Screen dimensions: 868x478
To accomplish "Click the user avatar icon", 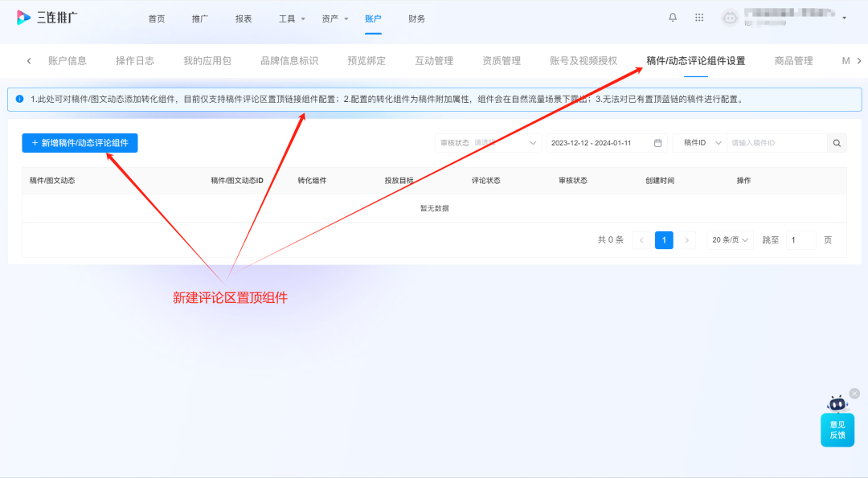I will (x=730, y=18).
